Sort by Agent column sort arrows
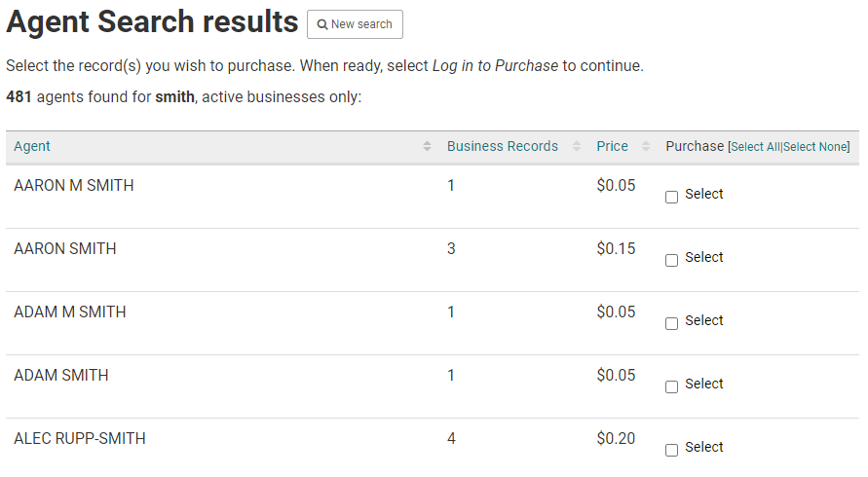868x477 pixels. [427, 146]
